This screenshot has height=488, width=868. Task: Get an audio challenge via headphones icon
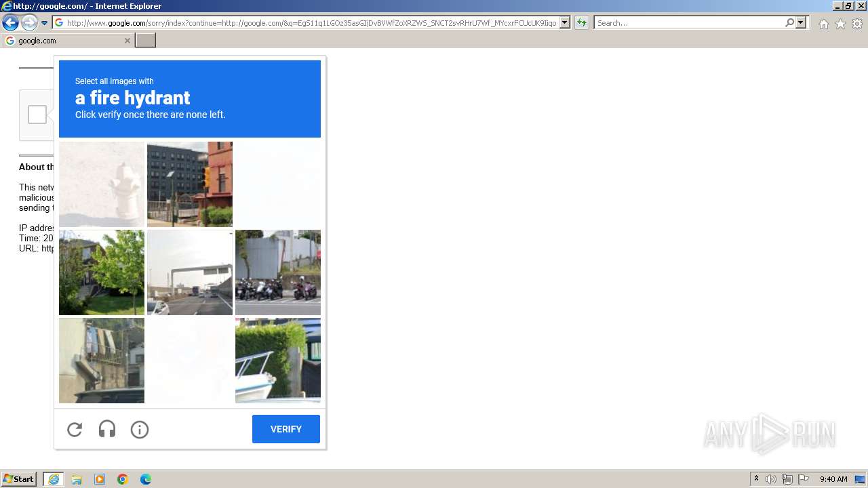[107, 429]
